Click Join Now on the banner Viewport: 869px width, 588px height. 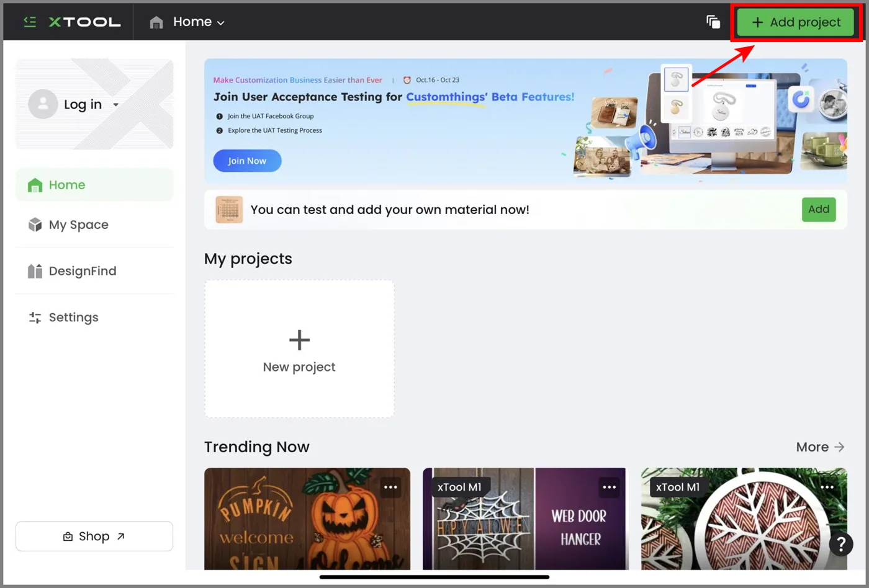(x=247, y=161)
